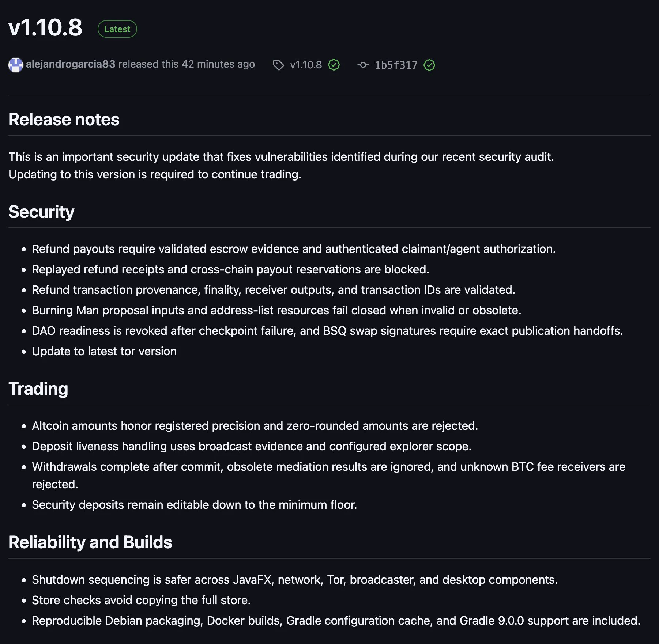Click the commit icon before 1b5f317
The image size is (659, 644).
click(x=363, y=65)
